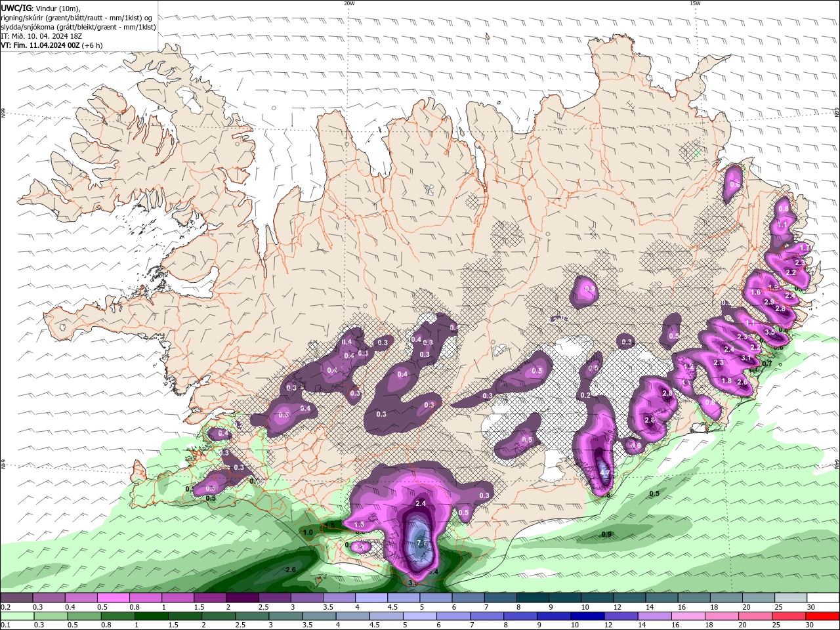Image resolution: width=840 pixels, height=630 pixels.
Task: Click the dark teal swatch labeled 8 in upper legend
Action: click(532, 597)
